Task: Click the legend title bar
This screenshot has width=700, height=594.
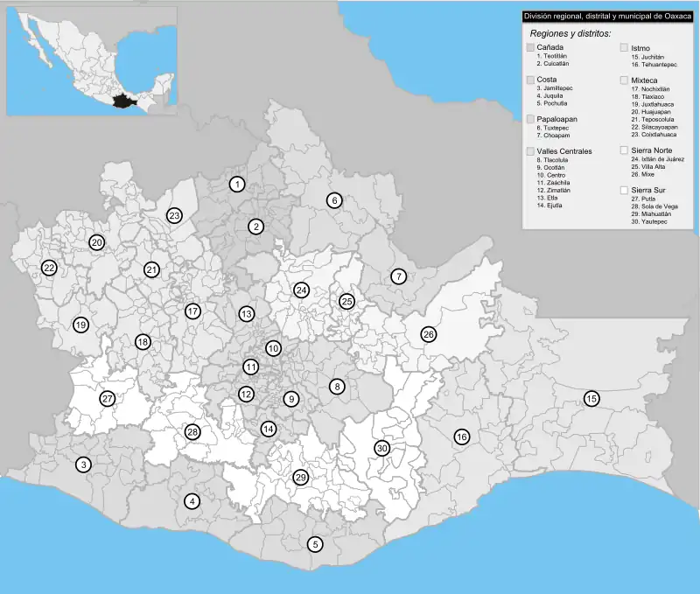Action: [608, 17]
